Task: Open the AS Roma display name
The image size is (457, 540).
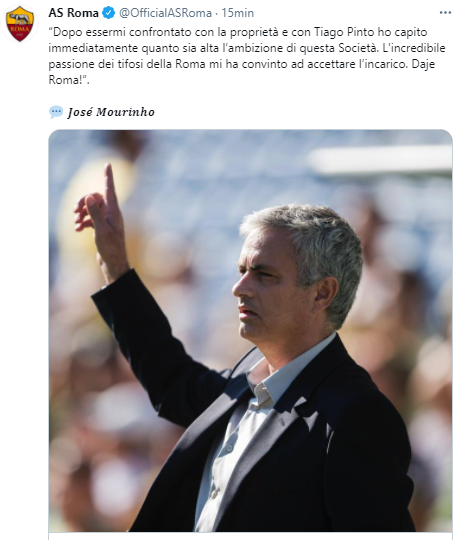Action: [x=73, y=13]
